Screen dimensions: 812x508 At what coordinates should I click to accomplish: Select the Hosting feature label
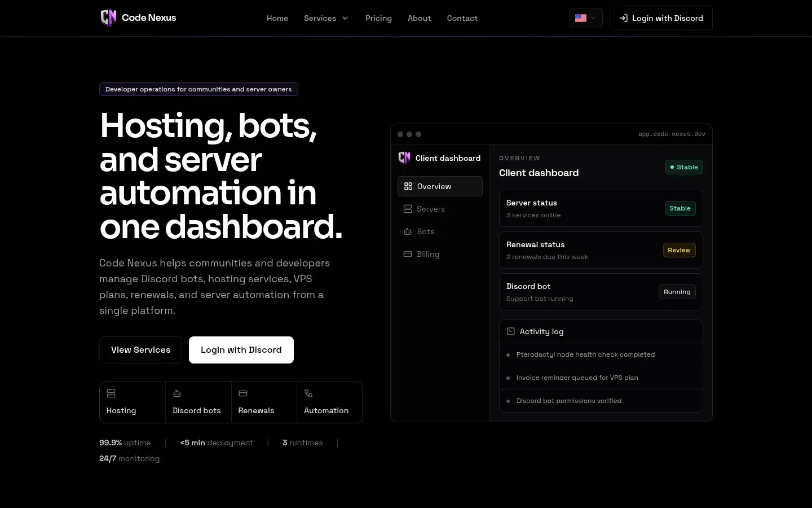click(x=121, y=410)
